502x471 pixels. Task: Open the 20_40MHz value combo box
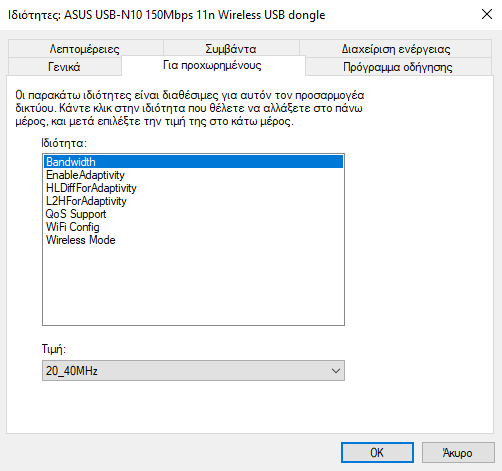pyautogui.click(x=193, y=371)
